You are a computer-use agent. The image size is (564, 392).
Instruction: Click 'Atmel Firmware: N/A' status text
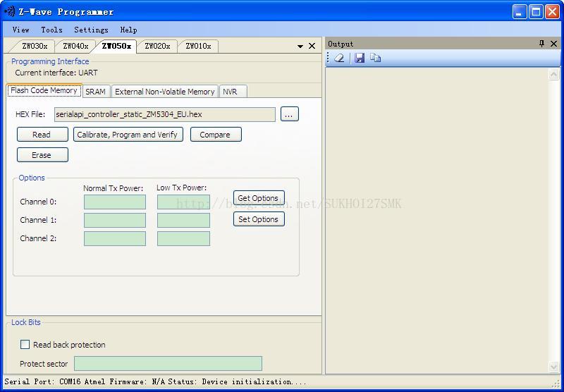coord(125,381)
